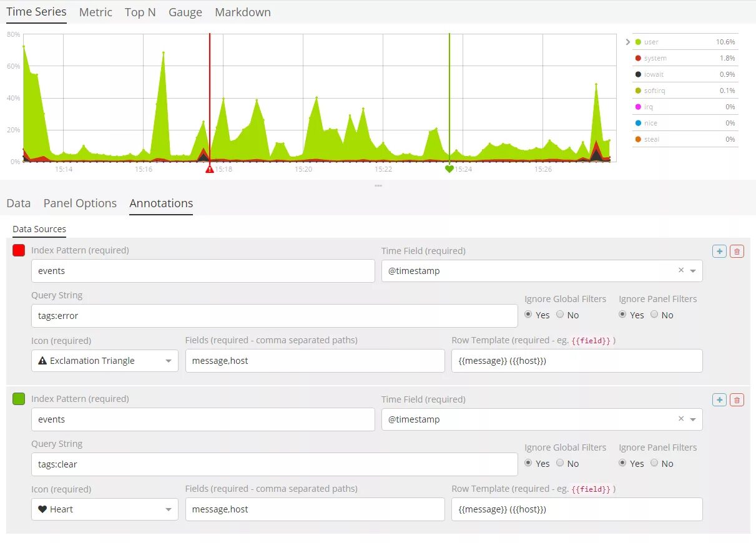Toggle the iowait series in legend

tap(654, 74)
